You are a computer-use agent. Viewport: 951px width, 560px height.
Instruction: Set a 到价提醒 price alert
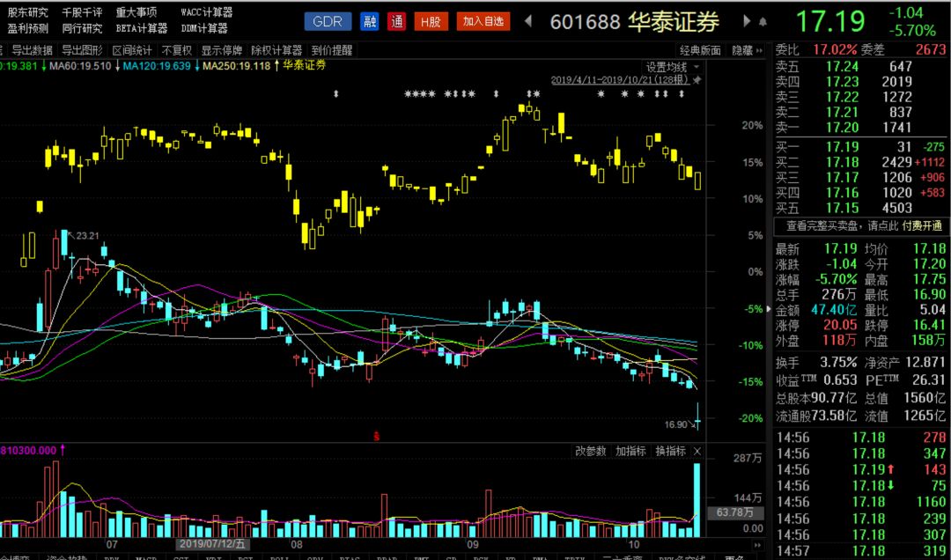click(x=332, y=50)
